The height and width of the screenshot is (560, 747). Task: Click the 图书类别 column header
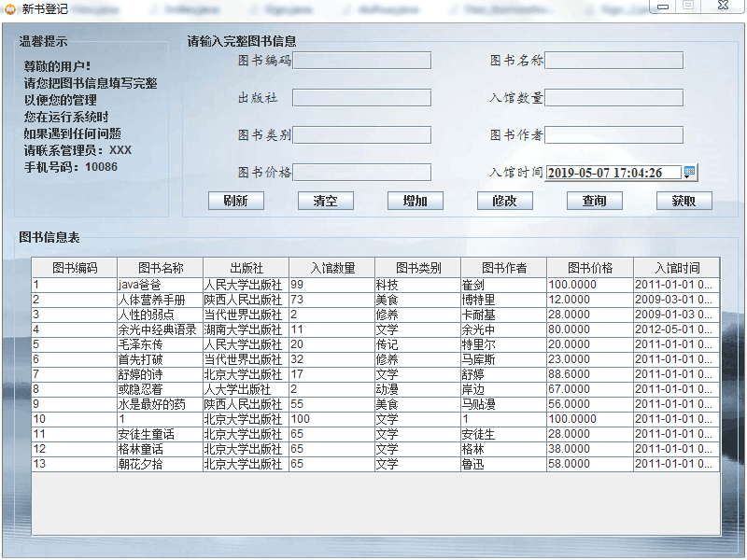point(417,268)
